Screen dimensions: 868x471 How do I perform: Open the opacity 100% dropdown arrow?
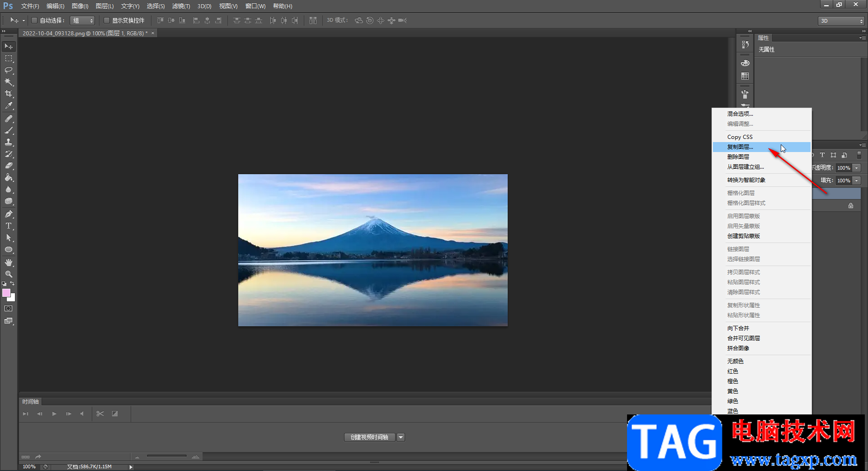tap(857, 168)
